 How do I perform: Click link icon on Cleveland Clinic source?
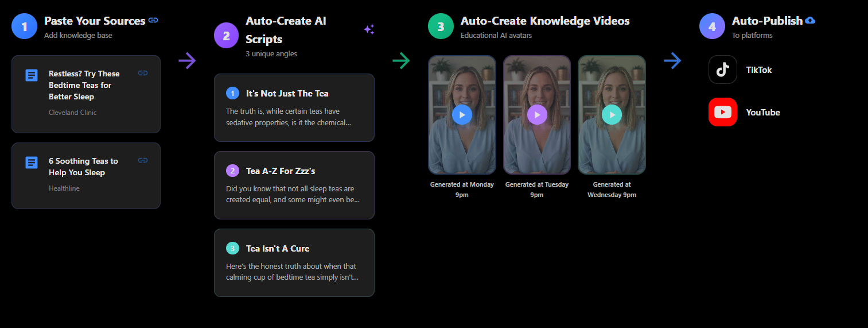click(143, 73)
